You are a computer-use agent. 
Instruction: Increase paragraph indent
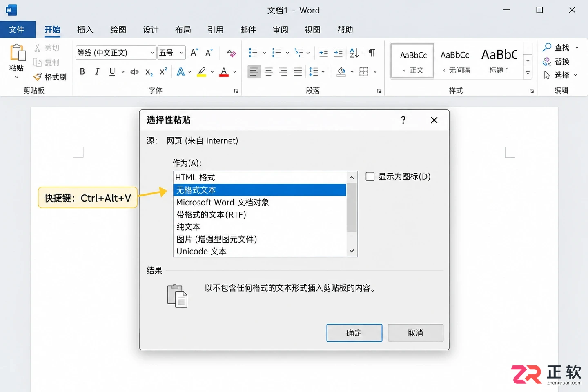point(338,53)
